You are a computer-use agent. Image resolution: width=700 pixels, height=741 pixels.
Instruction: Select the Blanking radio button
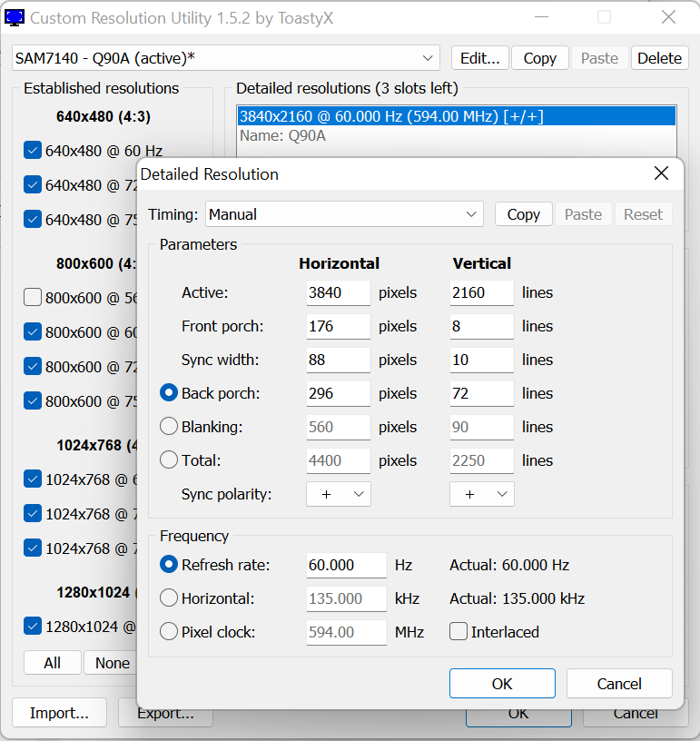click(169, 427)
